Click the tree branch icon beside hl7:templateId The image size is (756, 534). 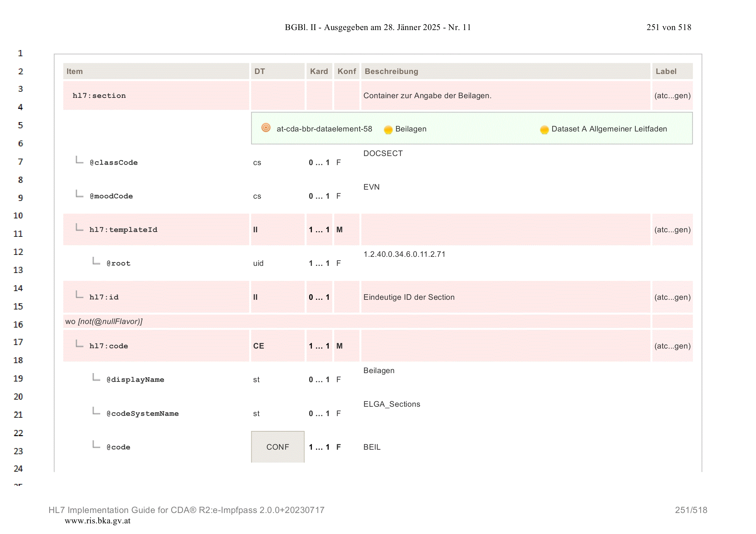[79, 227]
